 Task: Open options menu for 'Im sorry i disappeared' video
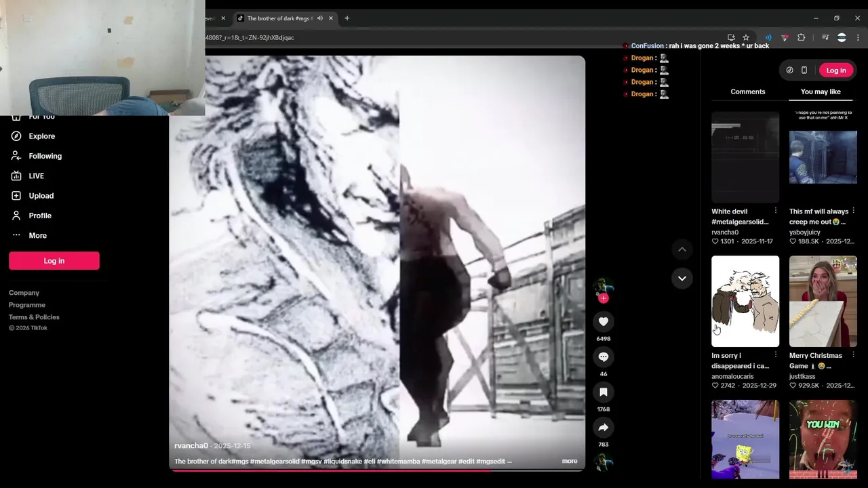[x=776, y=355]
